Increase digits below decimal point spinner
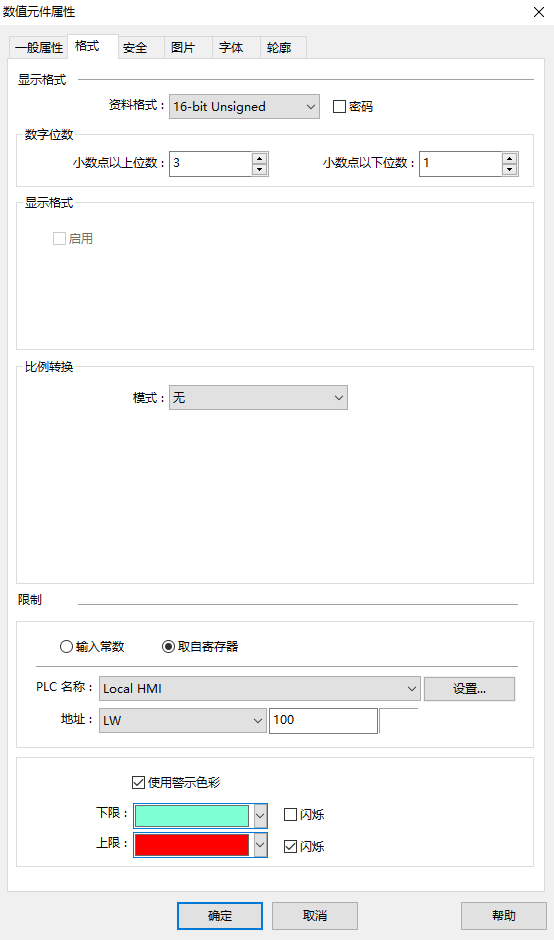 [509, 158]
